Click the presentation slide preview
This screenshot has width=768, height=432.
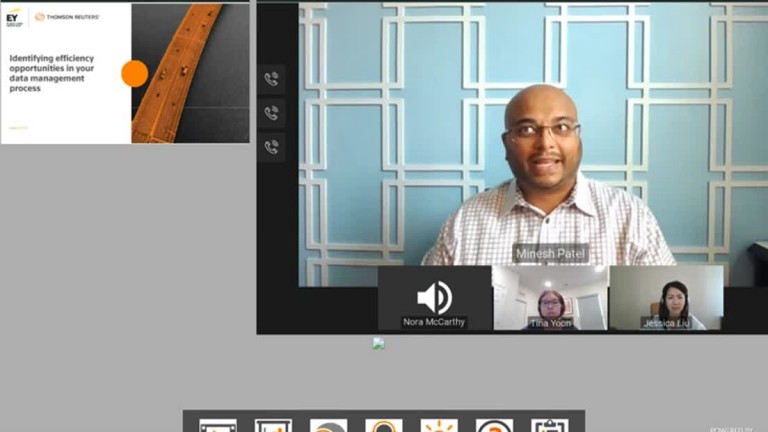pyautogui.click(x=125, y=73)
